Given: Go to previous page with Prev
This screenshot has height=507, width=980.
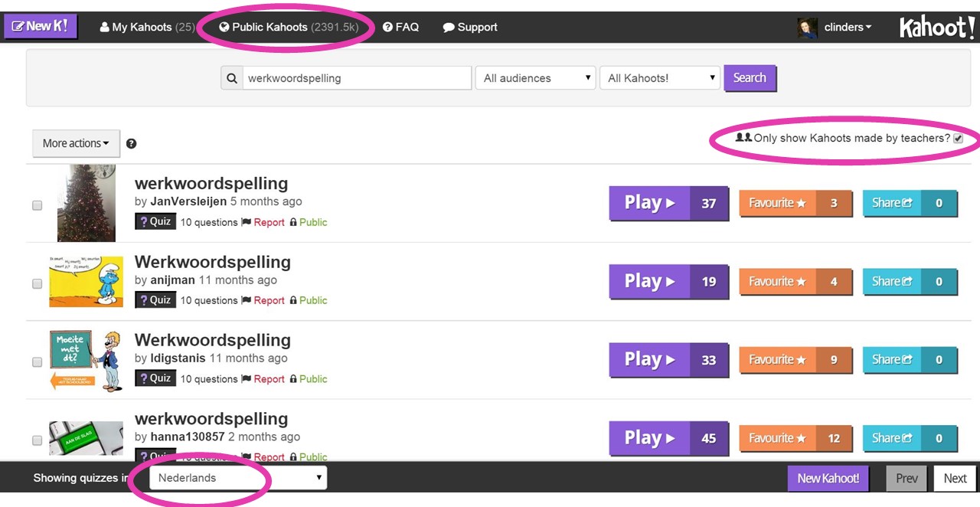Looking at the screenshot, I should click(x=906, y=478).
